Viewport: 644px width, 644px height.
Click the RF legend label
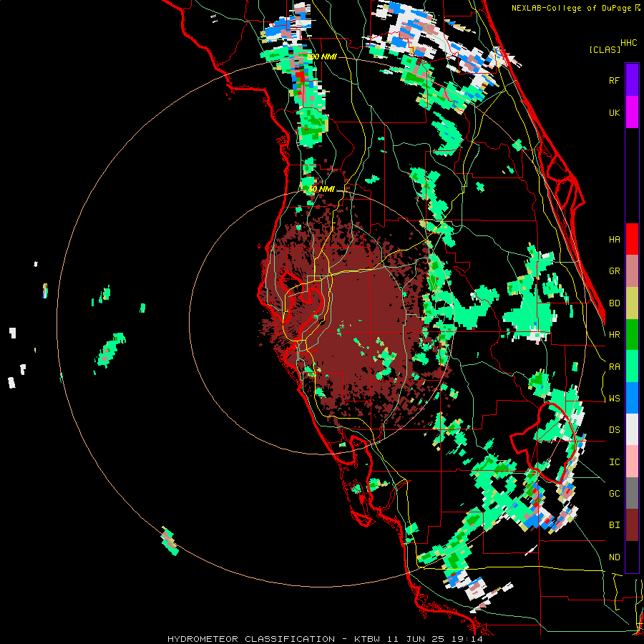614,80
